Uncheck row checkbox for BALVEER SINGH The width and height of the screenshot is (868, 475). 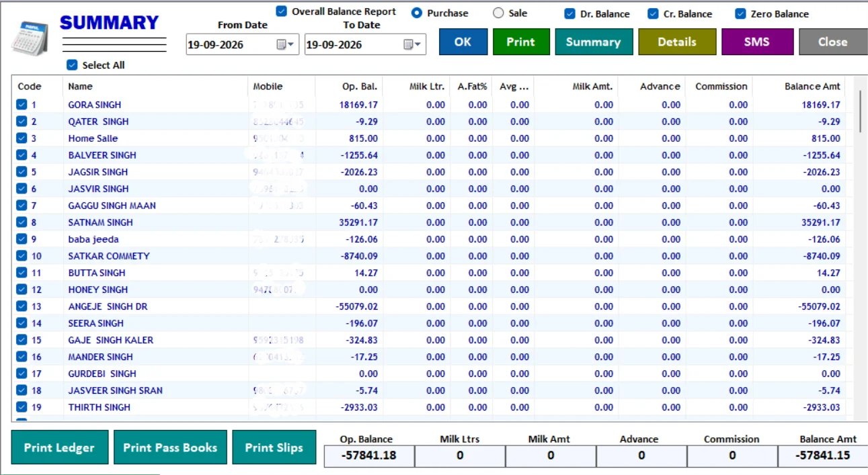22,155
